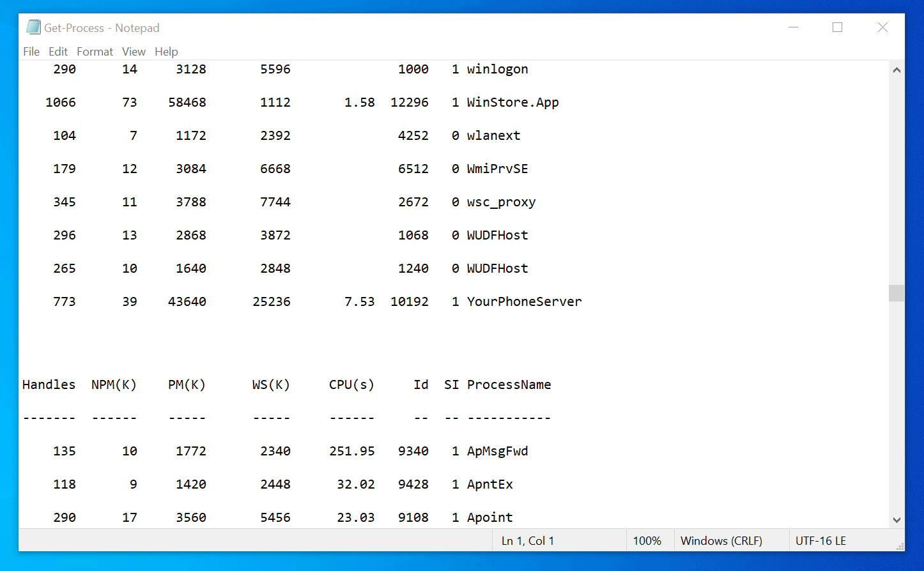Click the Id value 10192
The image size is (924, 571).
(410, 301)
